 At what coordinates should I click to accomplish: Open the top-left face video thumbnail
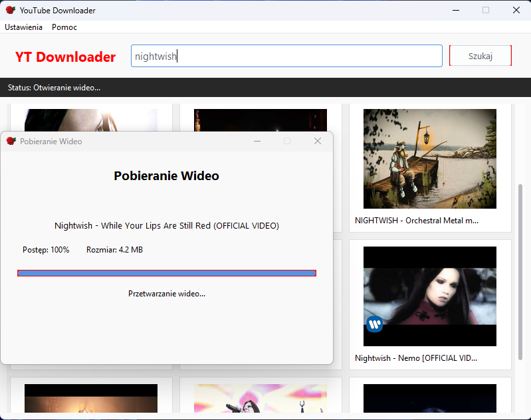tap(91, 120)
